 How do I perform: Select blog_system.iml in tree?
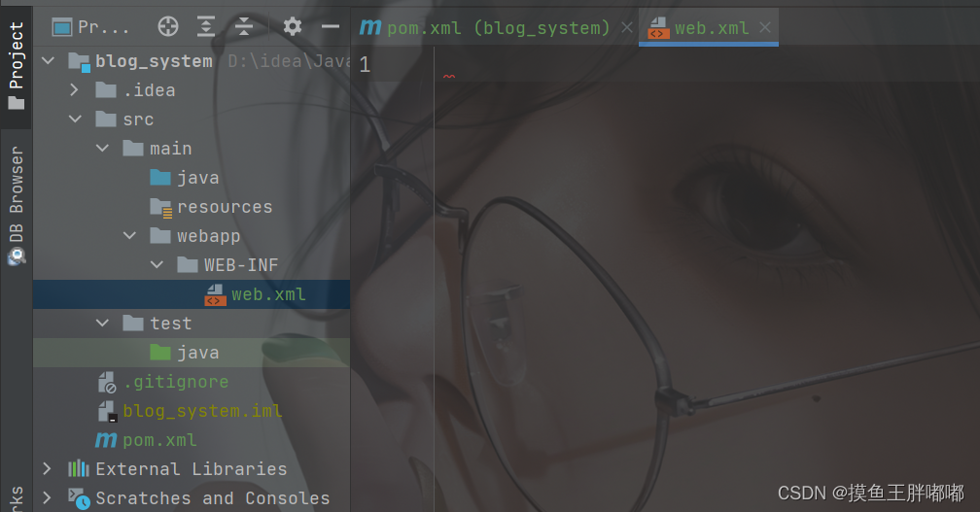coord(192,410)
